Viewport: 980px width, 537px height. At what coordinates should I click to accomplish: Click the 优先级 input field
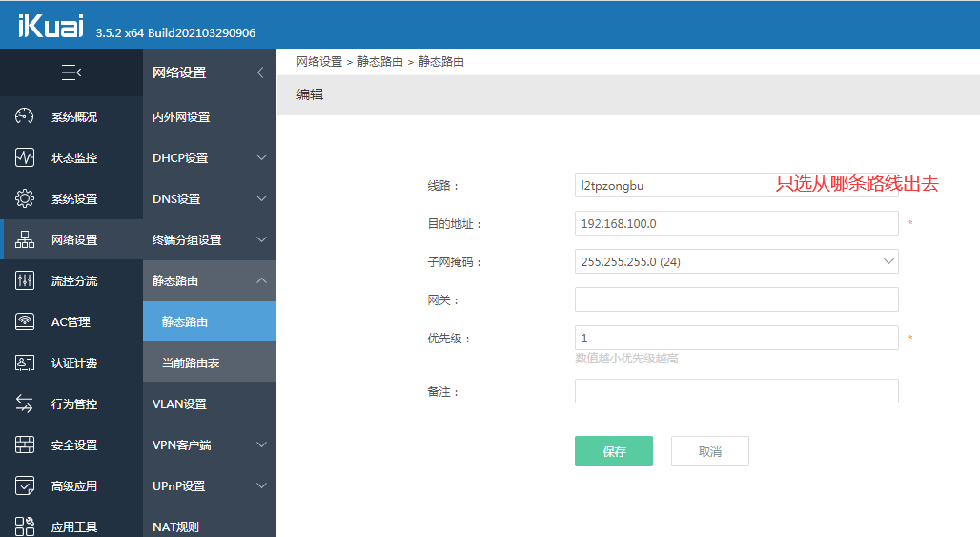point(736,338)
